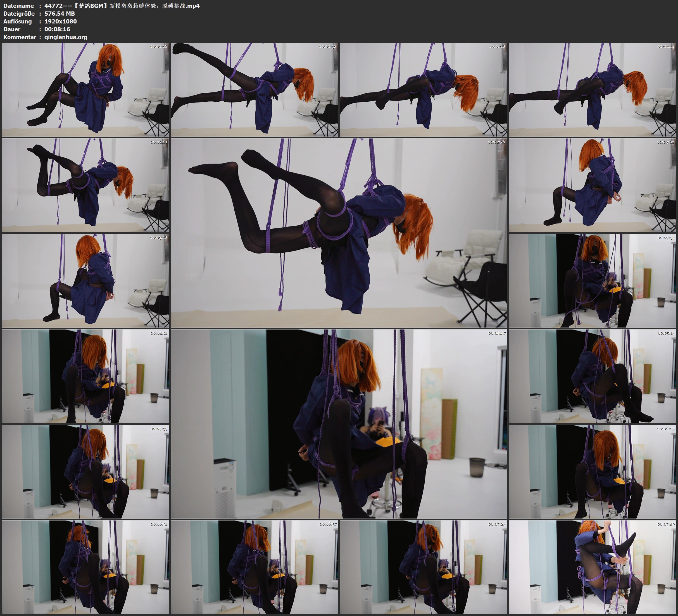The height and width of the screenshot is (616, 678).
Task: Click the thumbnail timestamped 00:00:26
Action: click(85, 89)
